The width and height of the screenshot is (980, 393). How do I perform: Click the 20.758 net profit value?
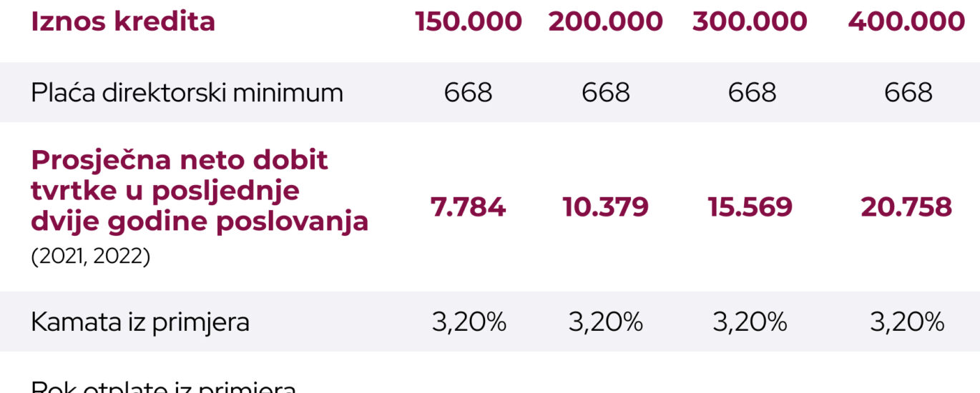[906, 207]
